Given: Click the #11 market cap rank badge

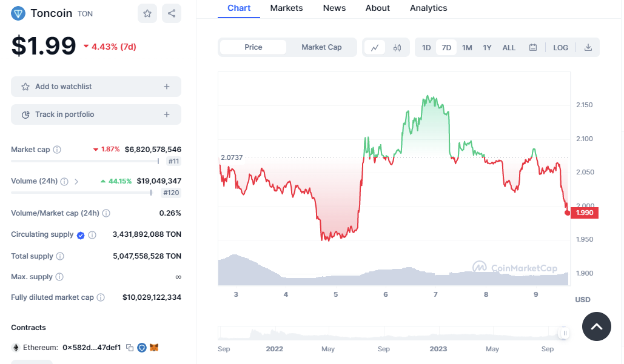Looking at the screenshot, I should click(x=173, y=161).
